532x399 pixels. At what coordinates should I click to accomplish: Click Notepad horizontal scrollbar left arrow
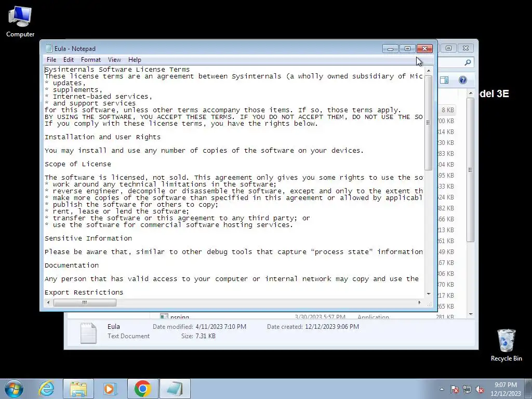pyautogui.click(x=48, y=302)
